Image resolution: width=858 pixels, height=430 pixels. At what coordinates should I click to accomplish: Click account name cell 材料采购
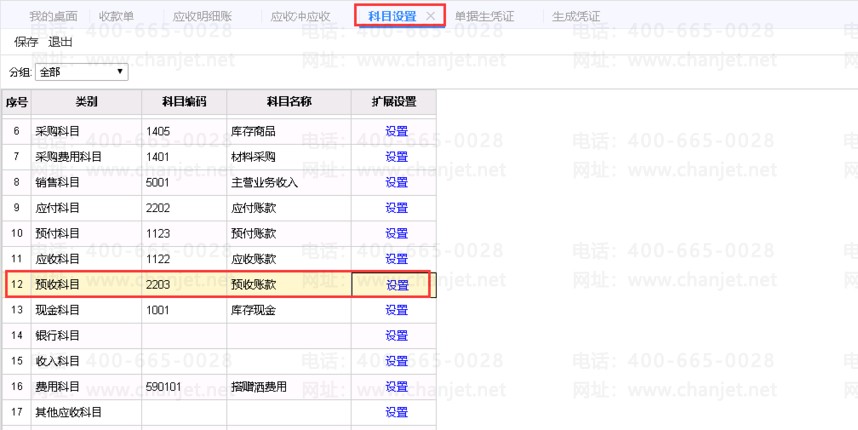289,157
